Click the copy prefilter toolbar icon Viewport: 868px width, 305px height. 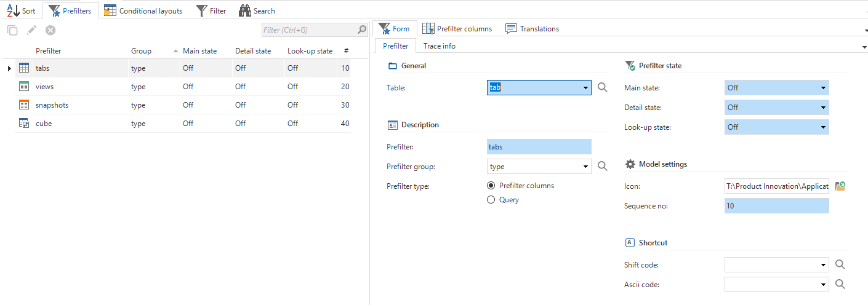tap(12, 30)
